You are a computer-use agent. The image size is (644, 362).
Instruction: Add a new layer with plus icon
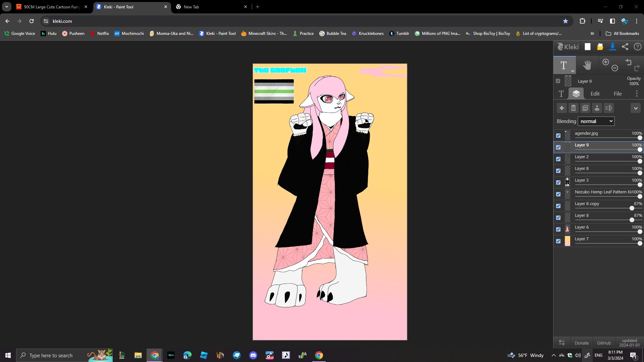point(561,108)
